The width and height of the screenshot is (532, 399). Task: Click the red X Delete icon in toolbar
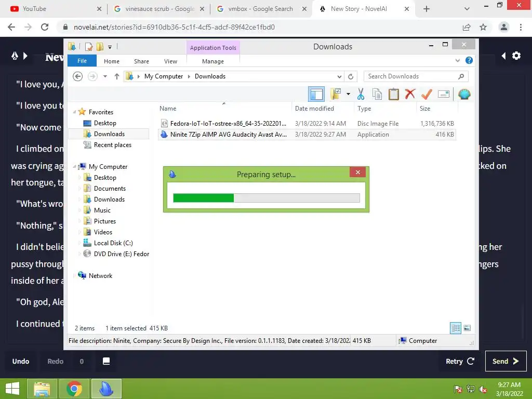coord(410,94)
